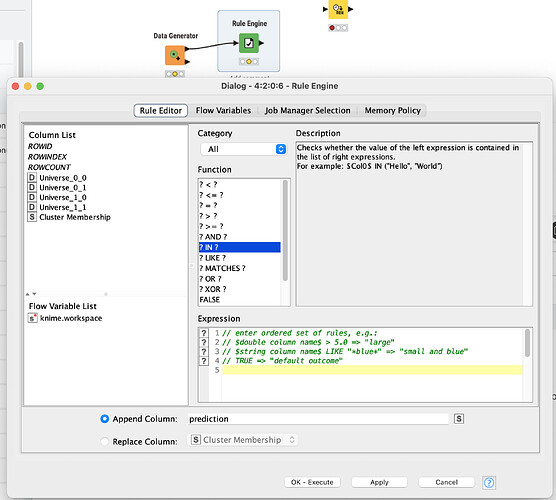556x500 pixels.
Task: Select the Data Generator node icon
Action: [x=175, y=55]
